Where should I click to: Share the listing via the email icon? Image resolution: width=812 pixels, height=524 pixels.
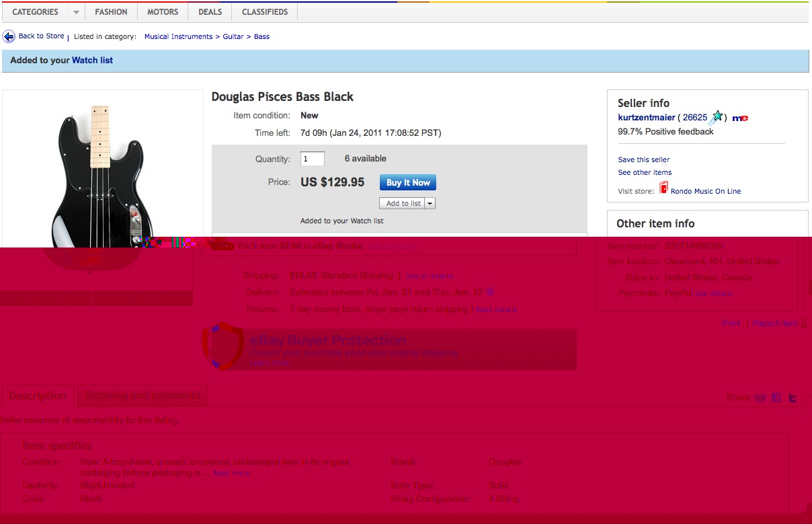[x=761, y=398]
